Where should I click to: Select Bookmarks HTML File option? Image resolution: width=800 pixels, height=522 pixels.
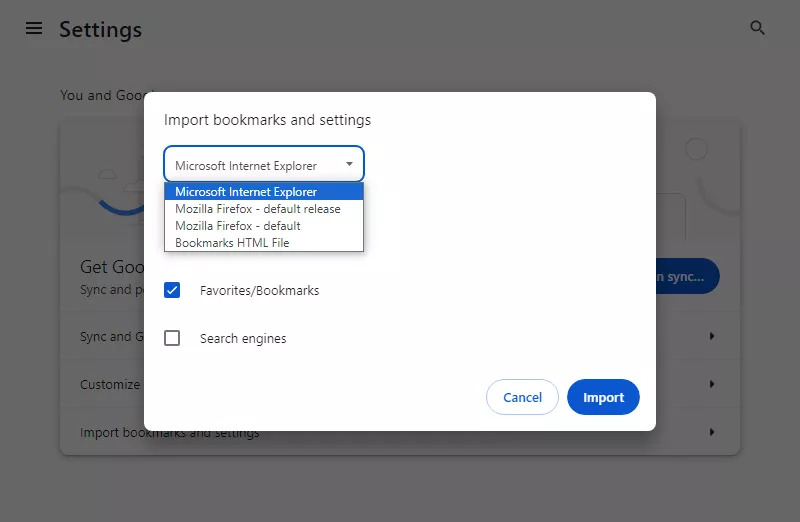pos(264,242)
